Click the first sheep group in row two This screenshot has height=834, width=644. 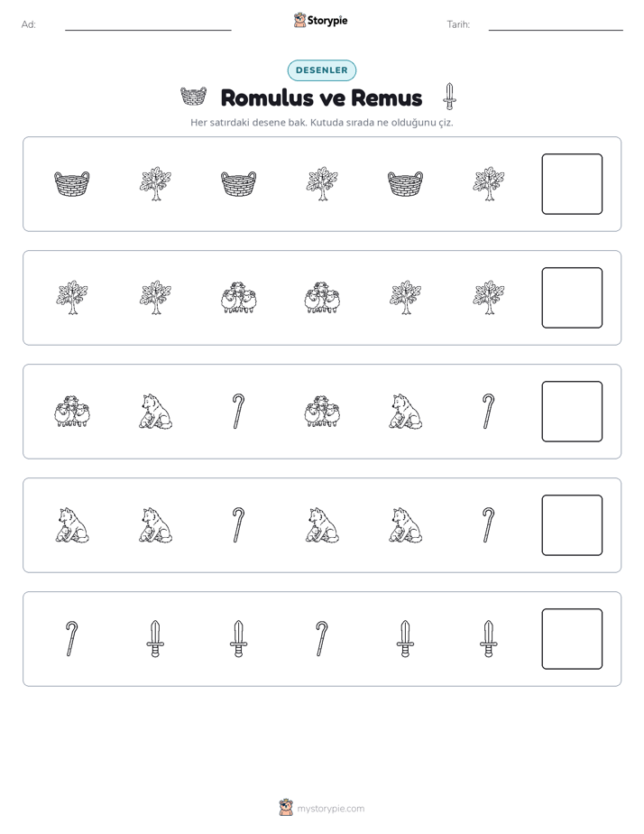(239, 297)
